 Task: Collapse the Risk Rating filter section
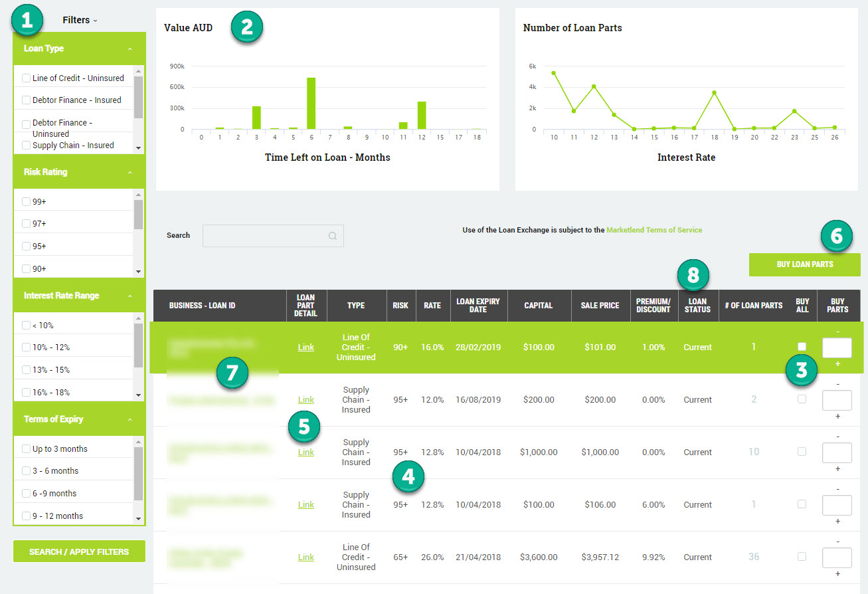[x=130, y=173]
